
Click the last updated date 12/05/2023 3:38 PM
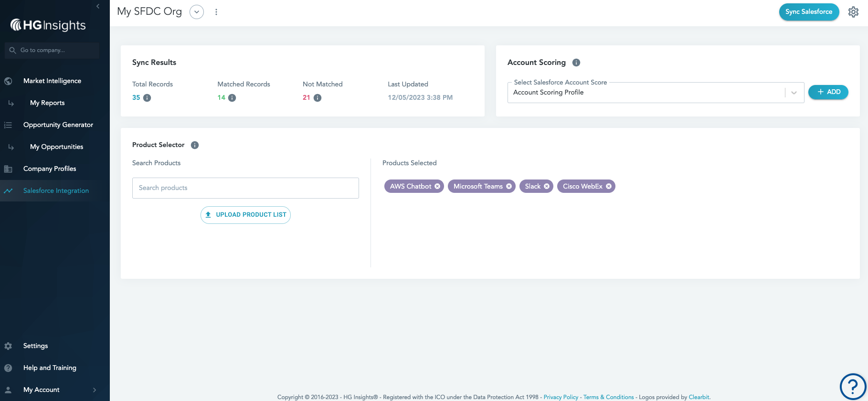tap(420, 98)
